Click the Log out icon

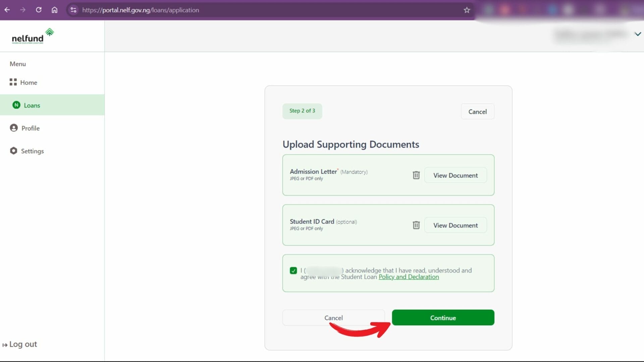[5, 344]
